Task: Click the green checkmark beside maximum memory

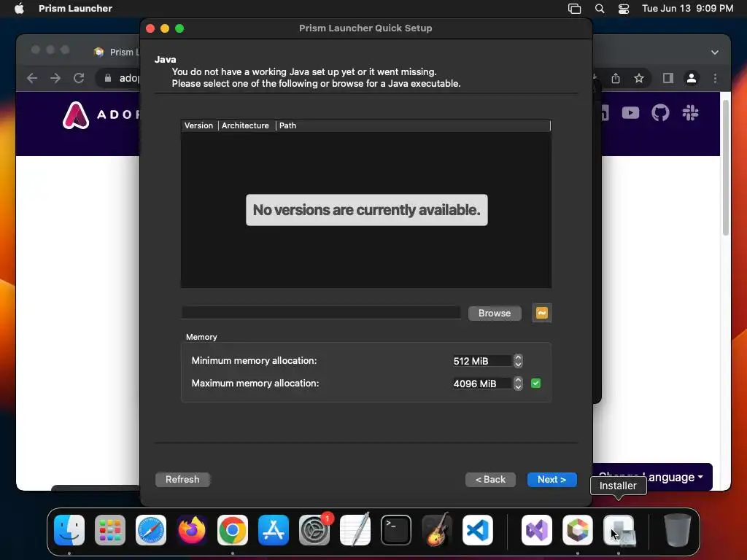Action: tap(535, 384)
